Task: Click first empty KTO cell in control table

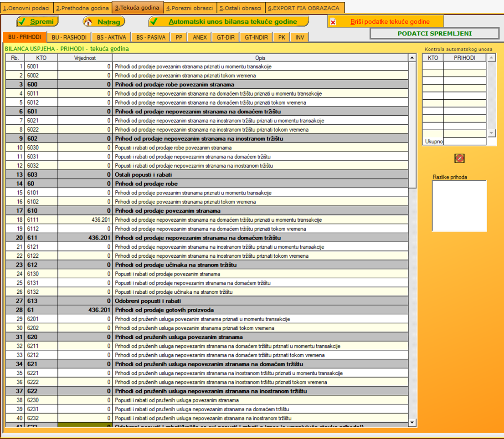Action: (x=432, y=65)
